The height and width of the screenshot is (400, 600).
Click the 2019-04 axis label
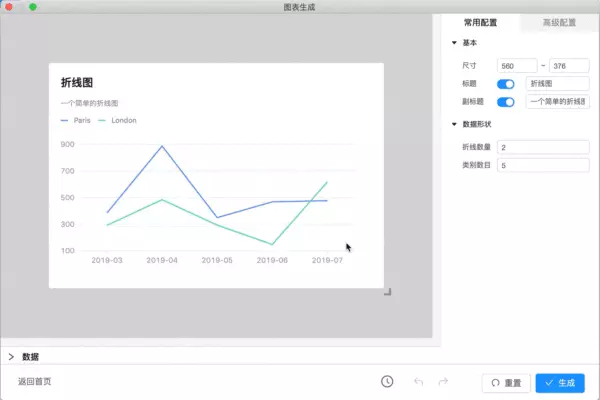click(162, 260)
